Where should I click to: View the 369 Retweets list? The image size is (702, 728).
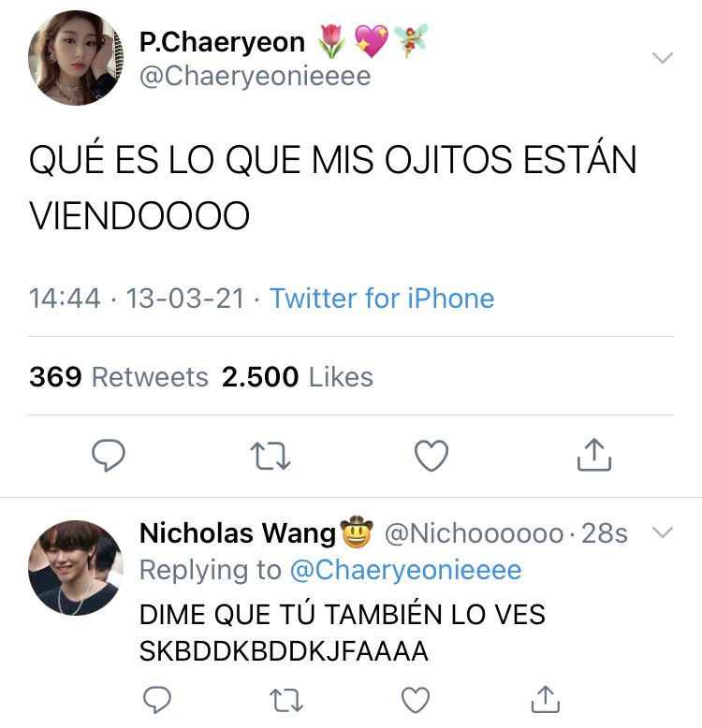pyautogui.click(x=118, y=376)
